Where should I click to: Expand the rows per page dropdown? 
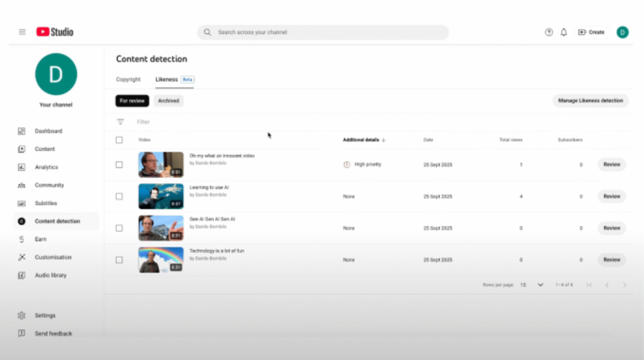coord(540,285)
